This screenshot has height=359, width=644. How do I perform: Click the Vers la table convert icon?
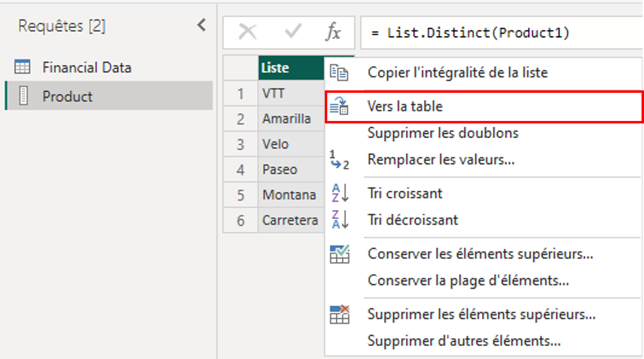(x=339, y=106)
